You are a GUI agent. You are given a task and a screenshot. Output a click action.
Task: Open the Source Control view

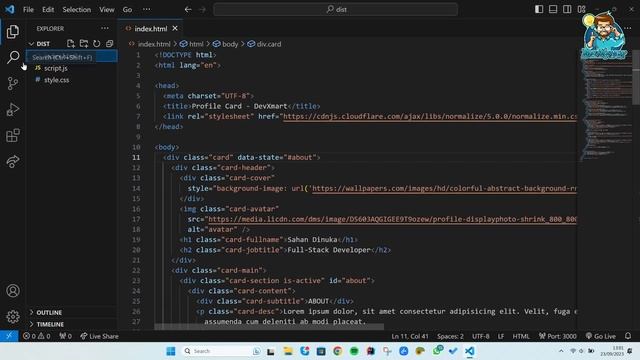coord(13,84)
